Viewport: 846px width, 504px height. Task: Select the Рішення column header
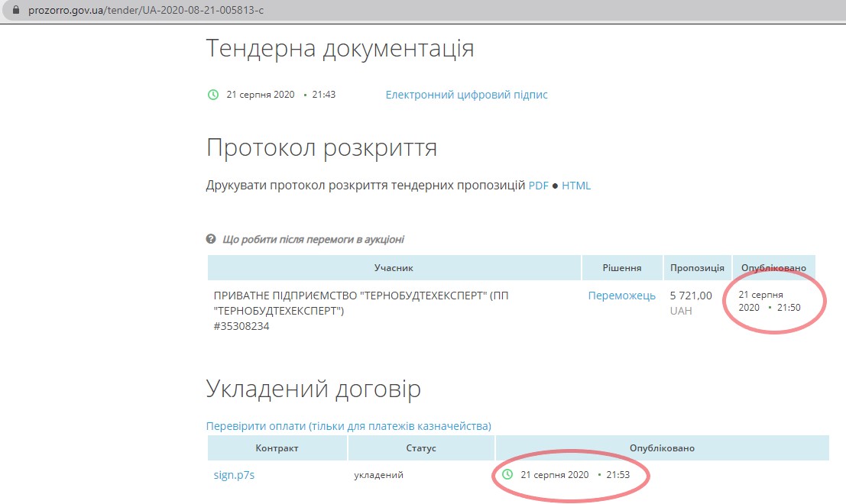point(622,267)
